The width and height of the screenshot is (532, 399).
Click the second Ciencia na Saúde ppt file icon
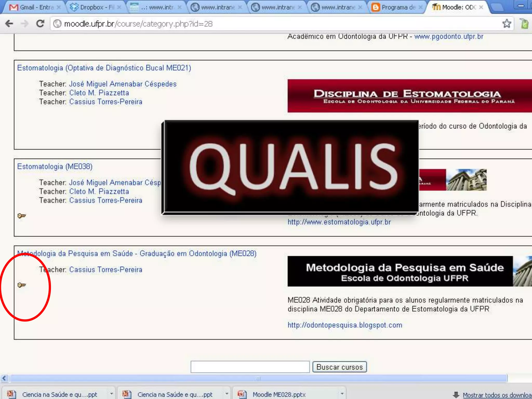(x=127, y=394)
